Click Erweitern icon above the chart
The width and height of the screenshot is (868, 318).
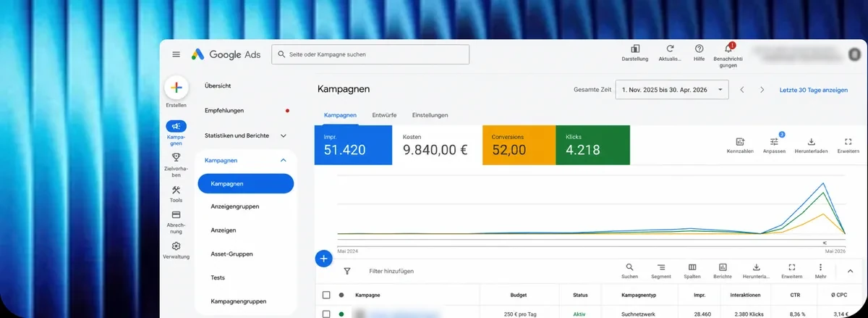[x=848, y=142]
